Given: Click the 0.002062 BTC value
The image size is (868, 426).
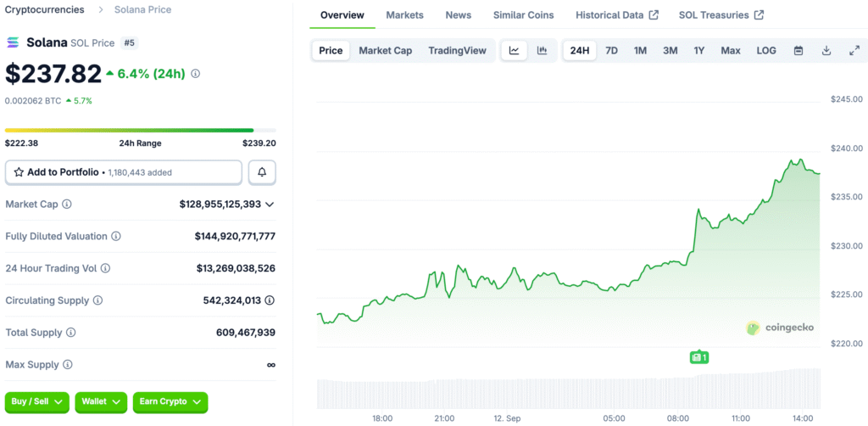Looking at the screenshot, I should click(x=33, y=101).
